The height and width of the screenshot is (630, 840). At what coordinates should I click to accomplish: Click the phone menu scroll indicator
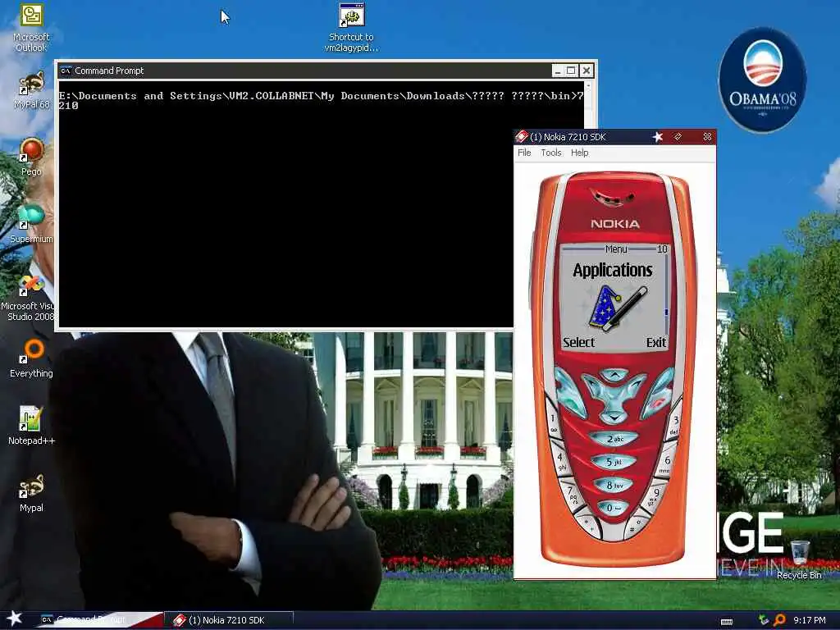[x=666, y=312]
